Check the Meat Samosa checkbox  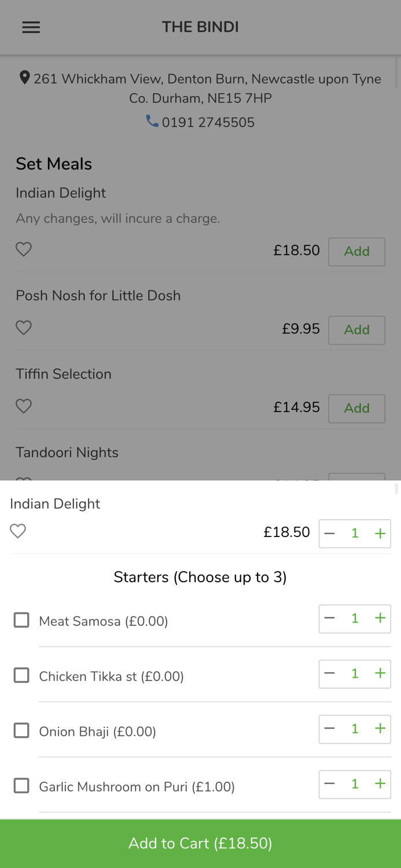point(21,620)
